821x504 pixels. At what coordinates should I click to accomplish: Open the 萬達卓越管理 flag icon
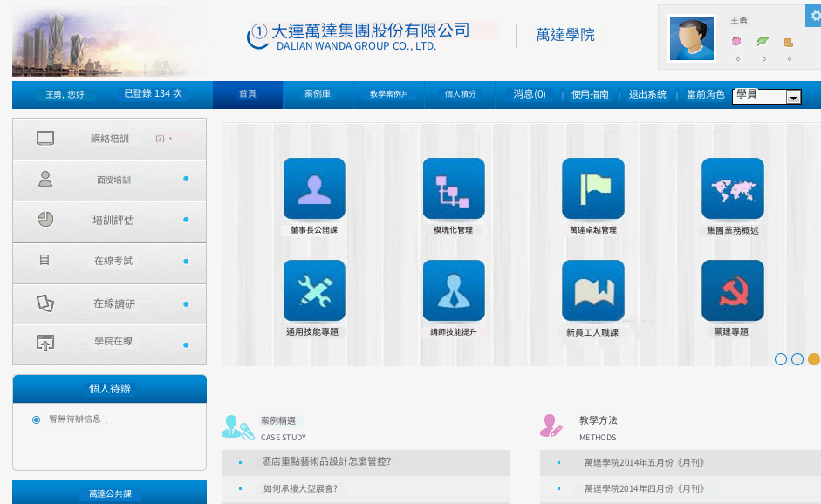click(x=592, y=188)
